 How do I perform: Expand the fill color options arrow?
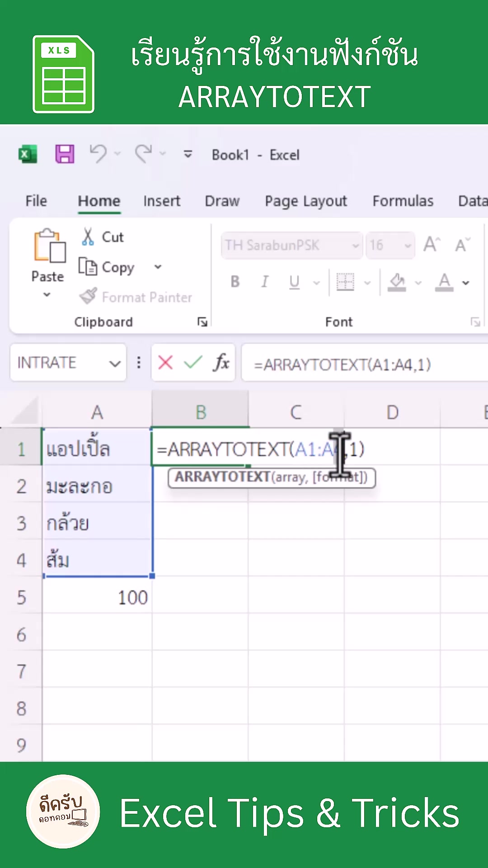[x=418, y=283]
